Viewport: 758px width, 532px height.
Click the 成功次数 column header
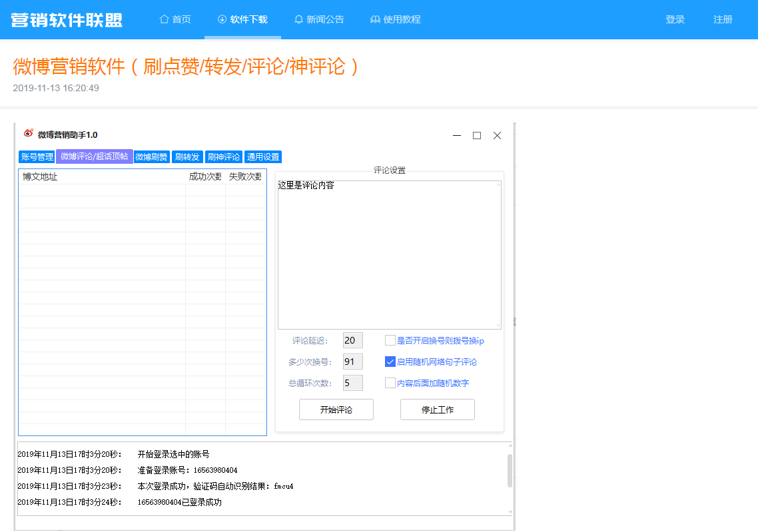pos(205,177)
